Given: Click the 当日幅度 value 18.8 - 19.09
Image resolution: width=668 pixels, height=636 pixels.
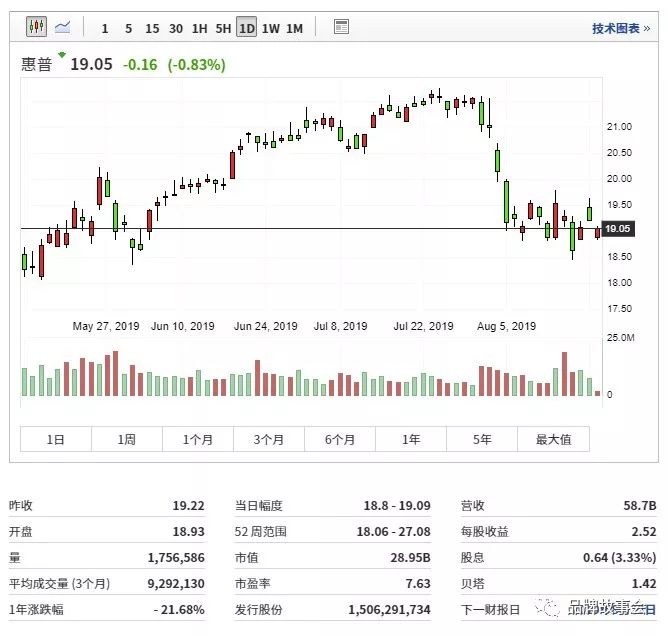Looking at the screenshot, I should coord(397,506).
